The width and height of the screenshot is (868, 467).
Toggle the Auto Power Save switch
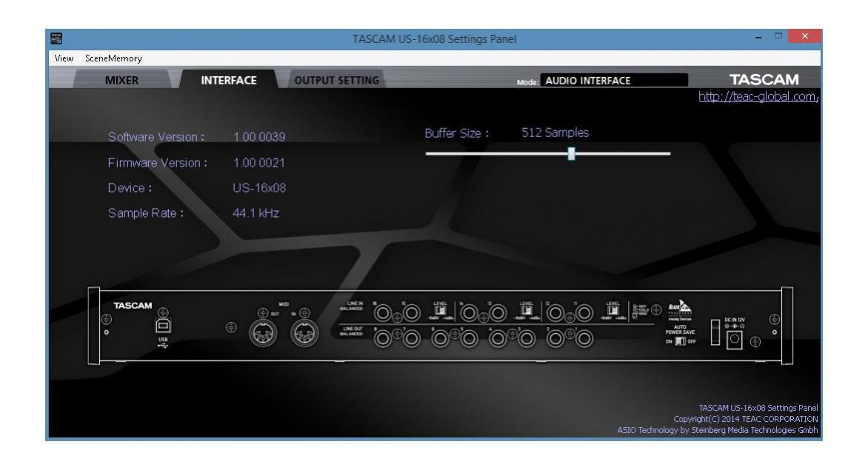pyautogui.click(x=679, y=340)
